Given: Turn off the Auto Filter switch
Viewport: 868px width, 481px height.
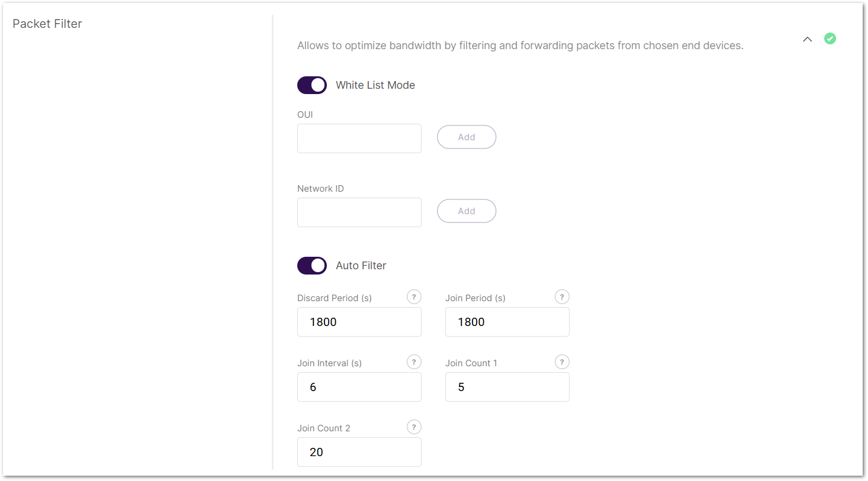Looking at the screenshot, I should pyautogui.click(x=312, y=266).
